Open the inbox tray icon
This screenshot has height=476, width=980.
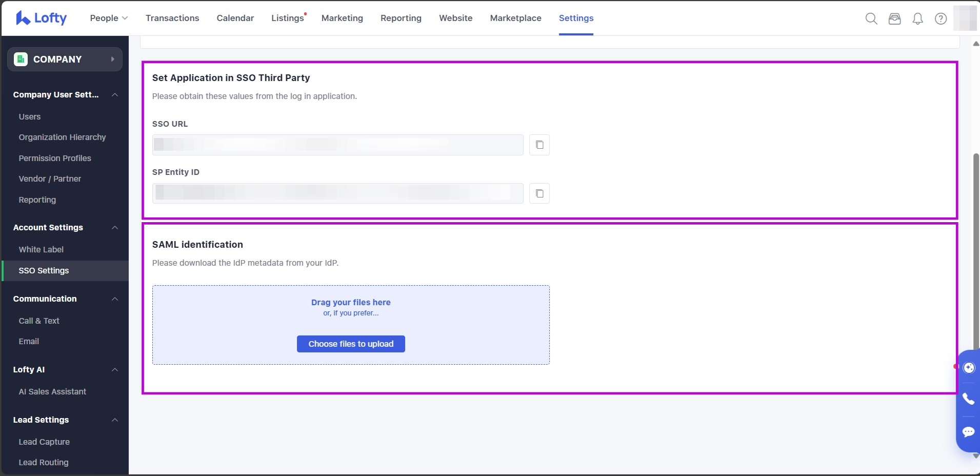click(894, 19)
